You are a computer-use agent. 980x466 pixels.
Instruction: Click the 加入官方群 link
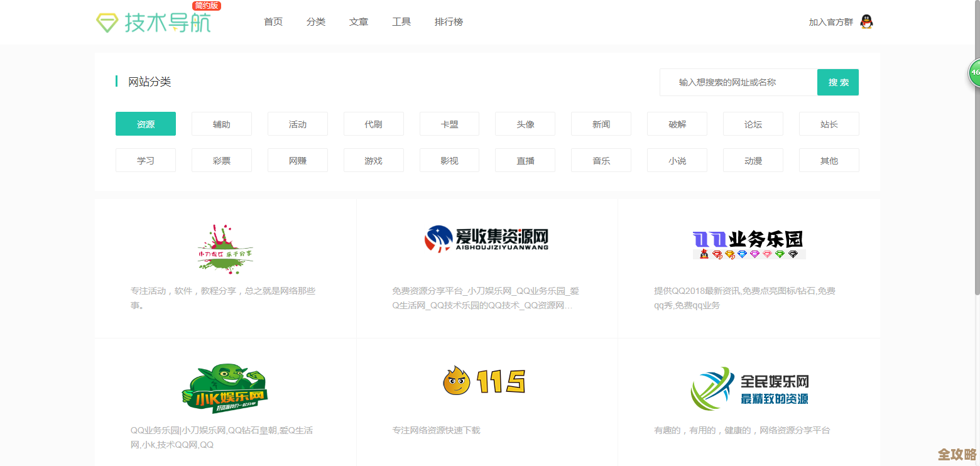pyautogui.click(x=830, y=21)
